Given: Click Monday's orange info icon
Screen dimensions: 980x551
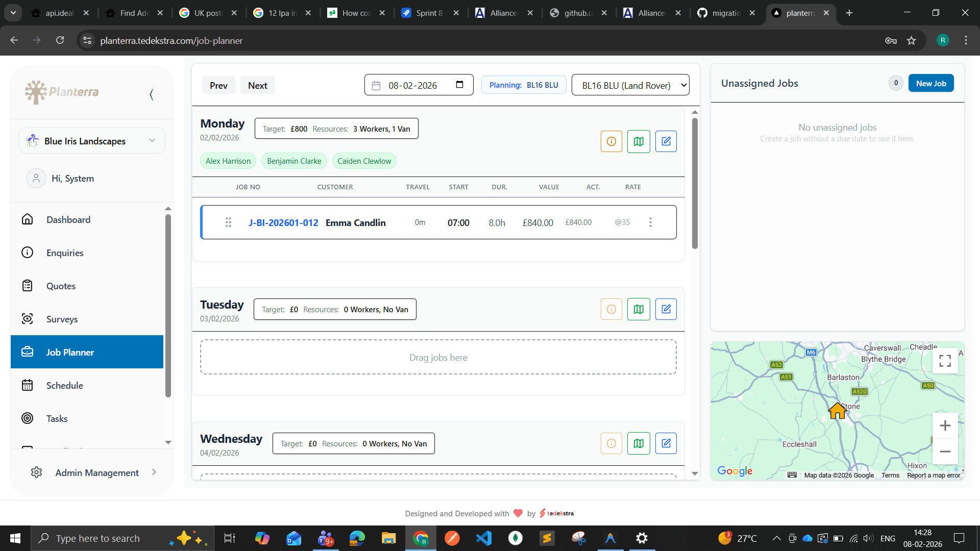Looking at the screenshot, I should (611, 141).
